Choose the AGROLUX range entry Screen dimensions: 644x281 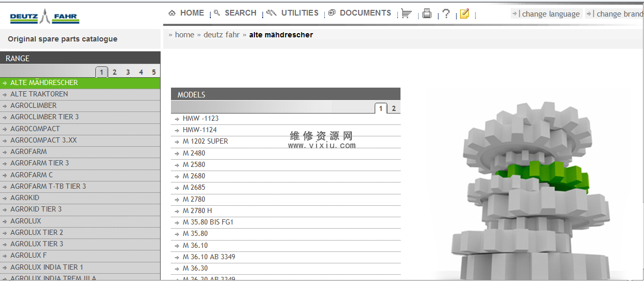click(80, 221)
